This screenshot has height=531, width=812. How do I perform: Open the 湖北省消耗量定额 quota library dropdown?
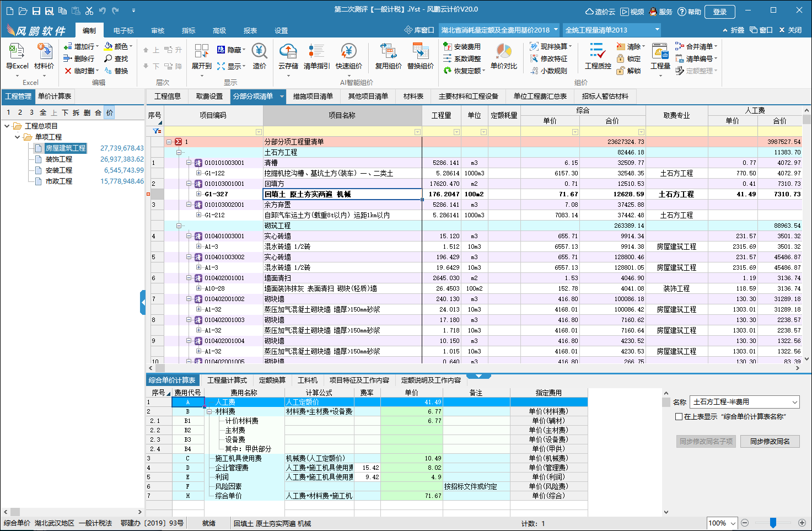[x=556, y=30]
